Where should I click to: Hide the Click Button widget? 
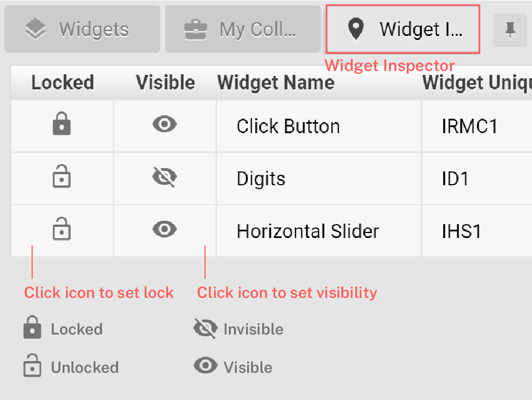tap(165, 125)
